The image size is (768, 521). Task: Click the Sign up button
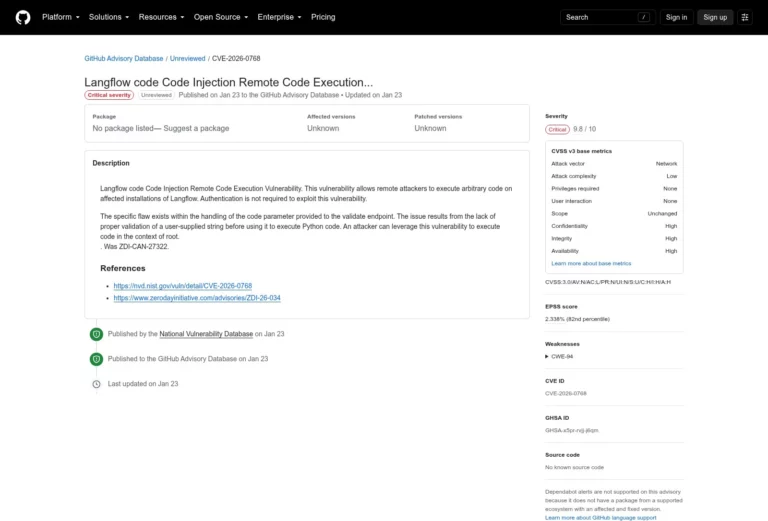tap(715, 17)
